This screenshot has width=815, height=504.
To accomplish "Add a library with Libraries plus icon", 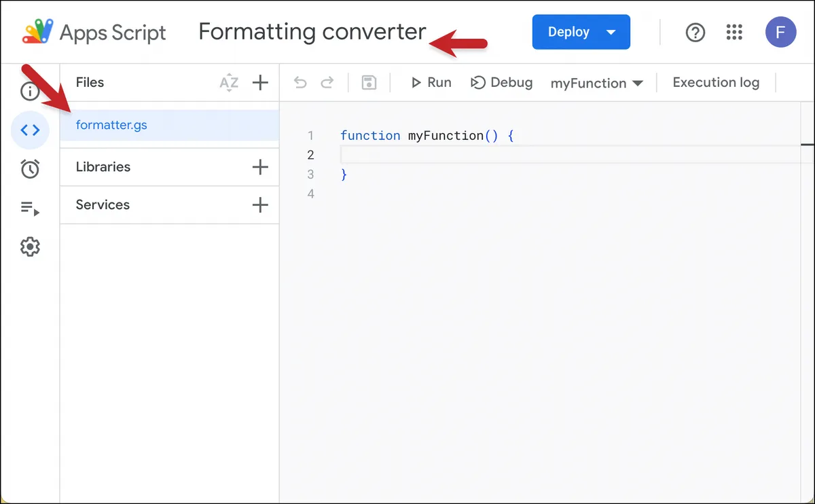I will coord(260,167).
